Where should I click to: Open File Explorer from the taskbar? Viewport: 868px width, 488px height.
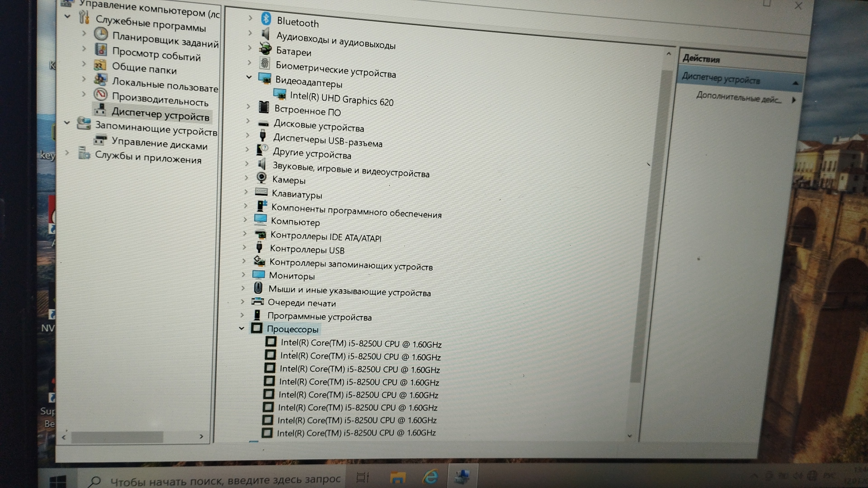(398, 477)
